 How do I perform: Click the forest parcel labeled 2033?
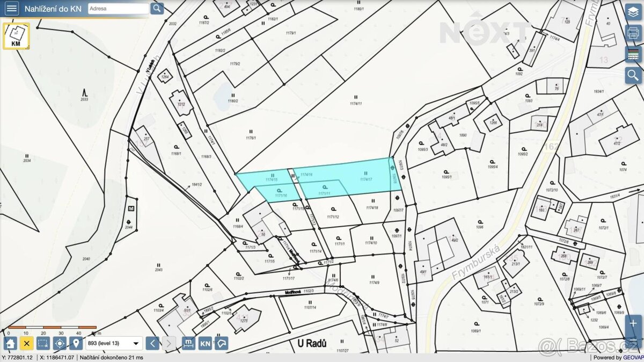point(84,99)
